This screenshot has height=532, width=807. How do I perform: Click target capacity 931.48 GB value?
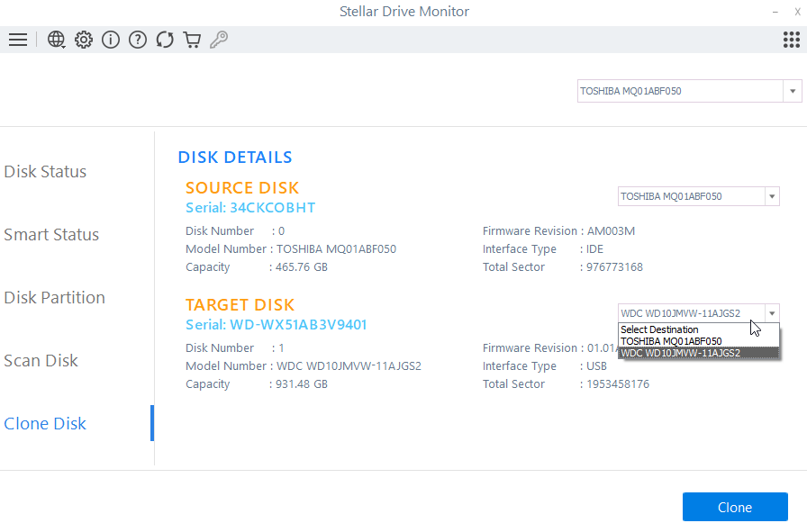click(x=302, y=383)
